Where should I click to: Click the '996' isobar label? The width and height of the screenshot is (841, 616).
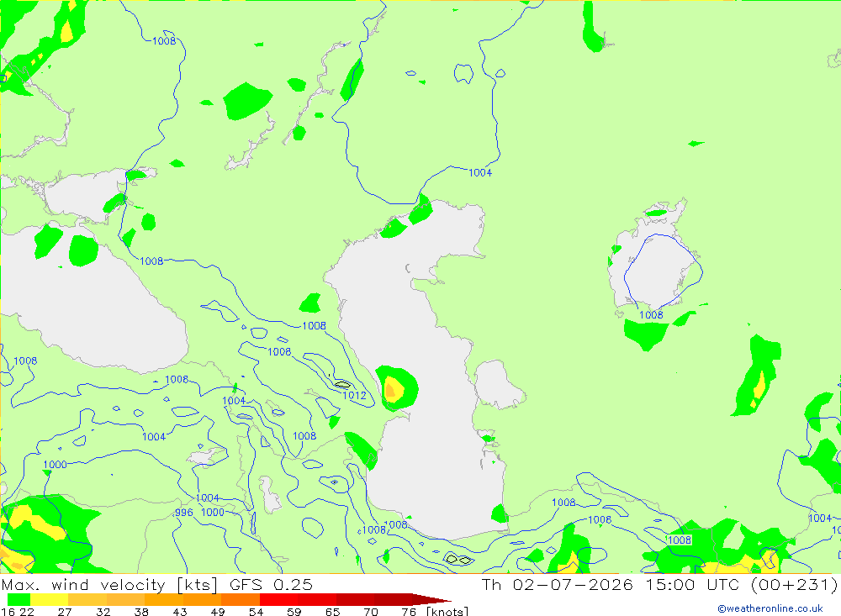[x=184, y=513]
